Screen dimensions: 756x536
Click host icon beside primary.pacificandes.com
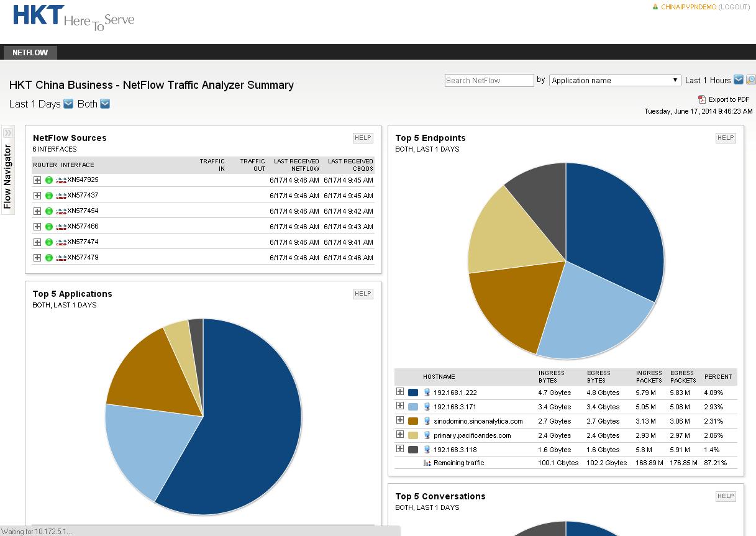click(x=427, y=435)
